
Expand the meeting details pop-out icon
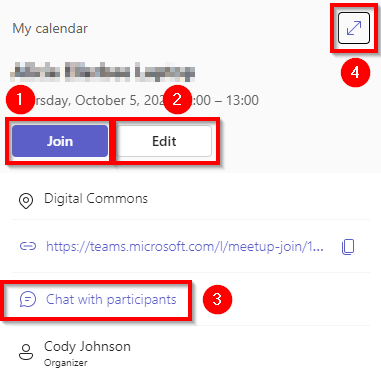click(x=354, y=28)
